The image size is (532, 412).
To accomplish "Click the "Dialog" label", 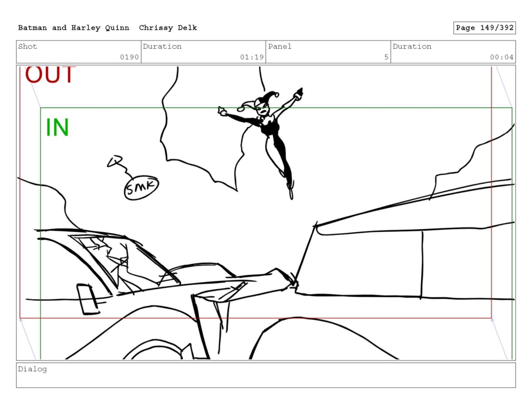I will [33, 369].
